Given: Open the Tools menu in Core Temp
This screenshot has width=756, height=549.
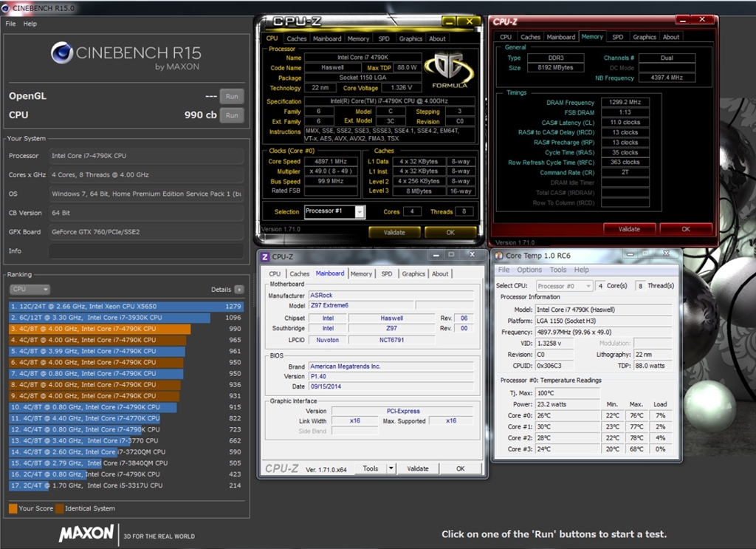Looking at the screenshot, I should 558,270.
